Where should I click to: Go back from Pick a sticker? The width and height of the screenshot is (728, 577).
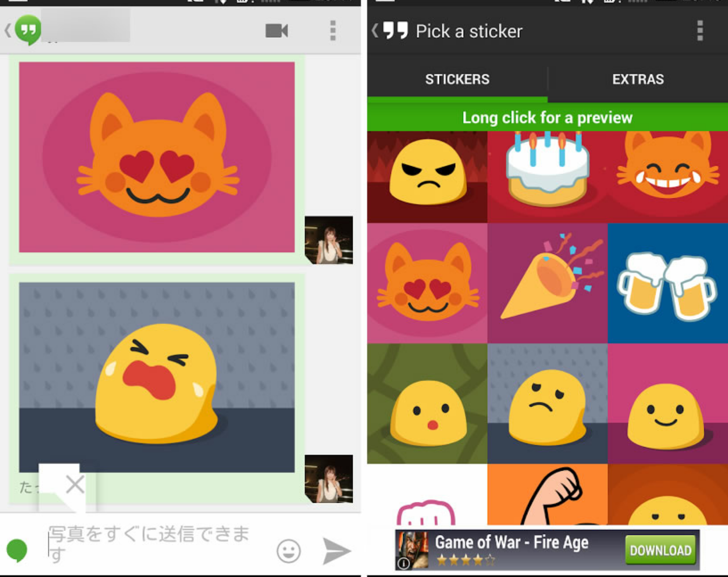[390, 31]
